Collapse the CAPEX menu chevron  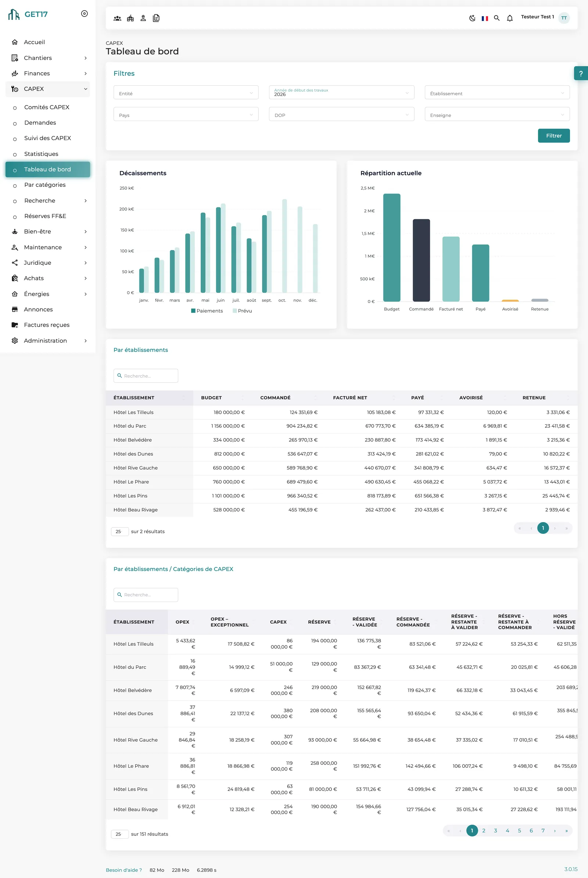coord(86,89)
